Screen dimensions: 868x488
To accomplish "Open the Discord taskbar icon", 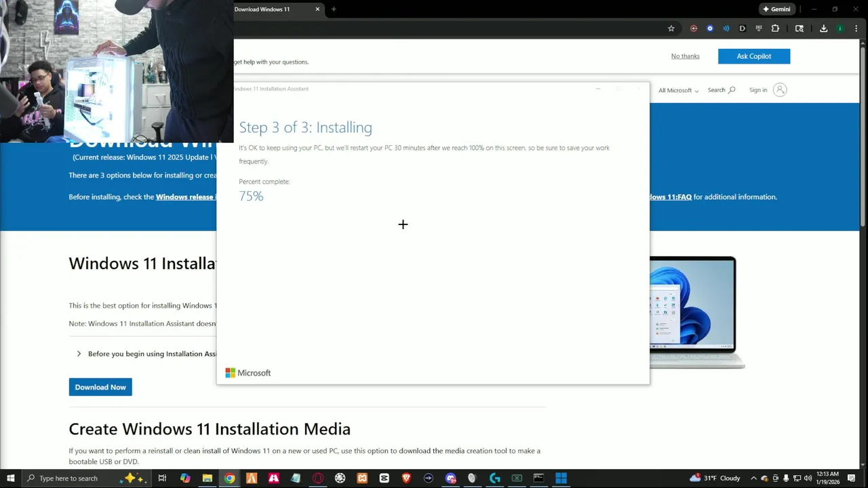I will (450, 479).
